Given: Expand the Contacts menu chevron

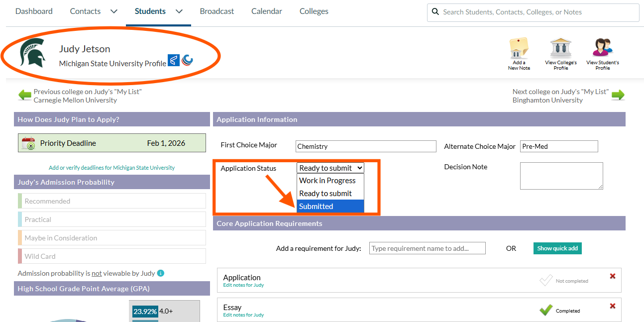Looking at the screenshot, I should [x=113, y=11].
